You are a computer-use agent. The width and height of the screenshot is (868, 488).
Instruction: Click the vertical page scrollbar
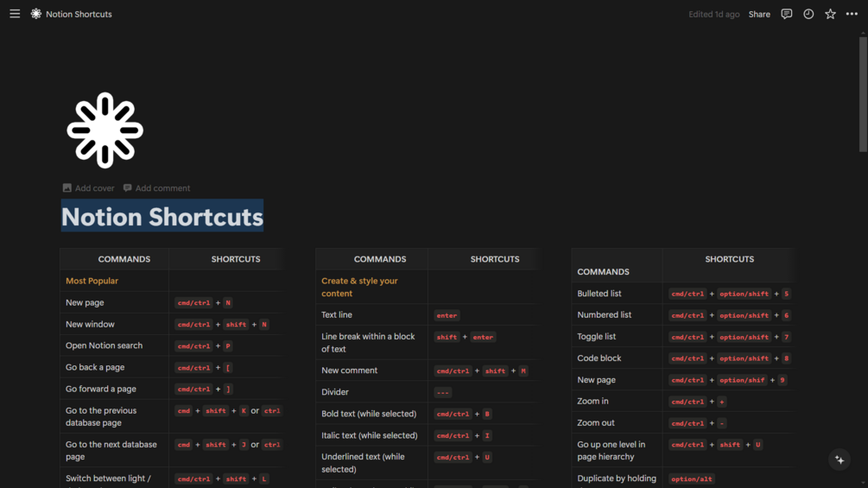coord(863,94)
